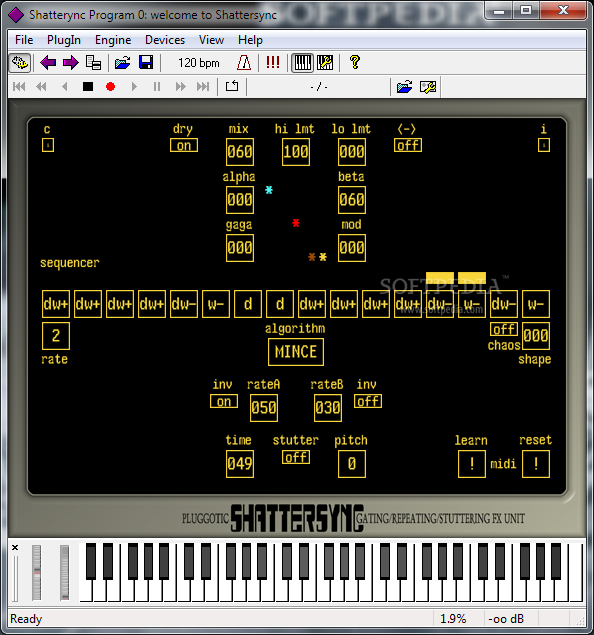Image resolution: width=594 pixels, height=635 pixels.
Task: Click the loop/repeat icon in transport bar
Action: [x=232, y=86]
